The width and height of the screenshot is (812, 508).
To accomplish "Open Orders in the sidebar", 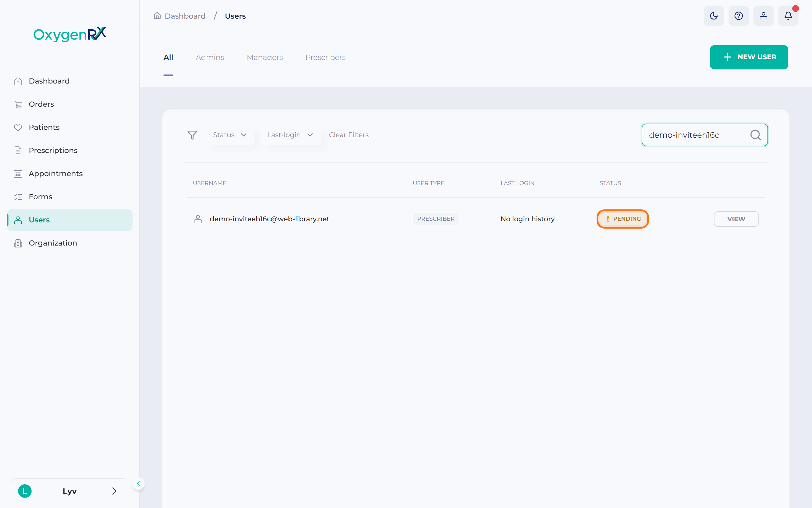I will (70, 104).
